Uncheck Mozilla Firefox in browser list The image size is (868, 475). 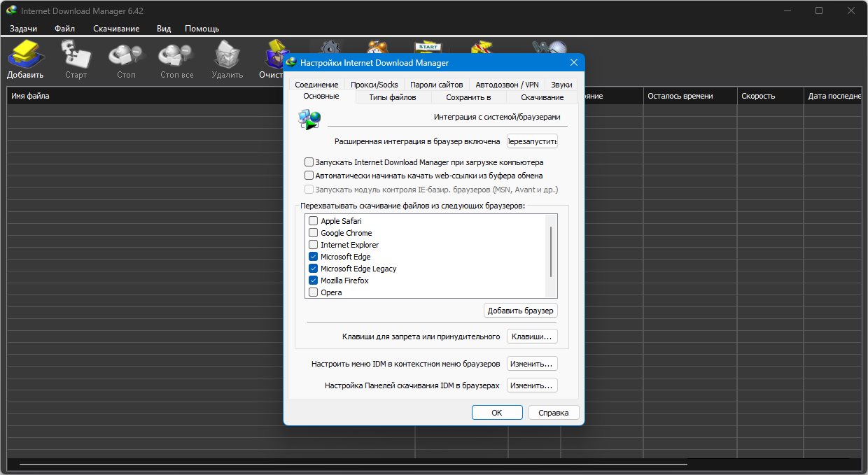tap(314, 281)
